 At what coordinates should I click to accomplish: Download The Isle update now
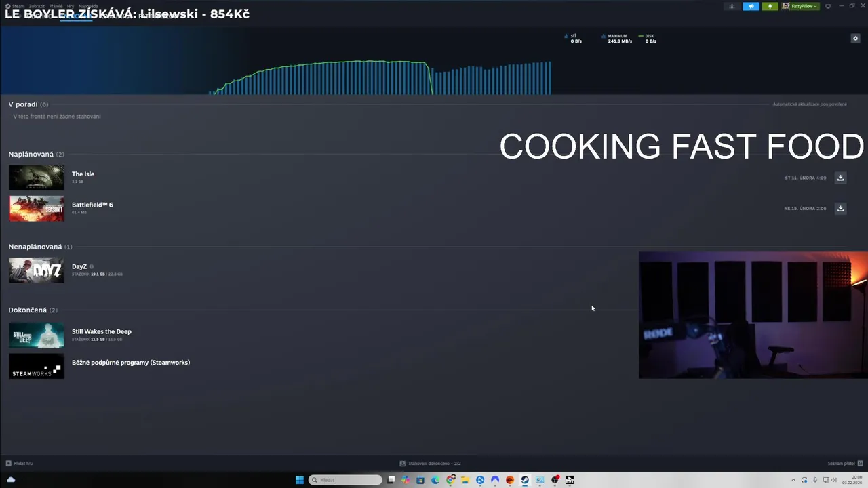[840, 178]
